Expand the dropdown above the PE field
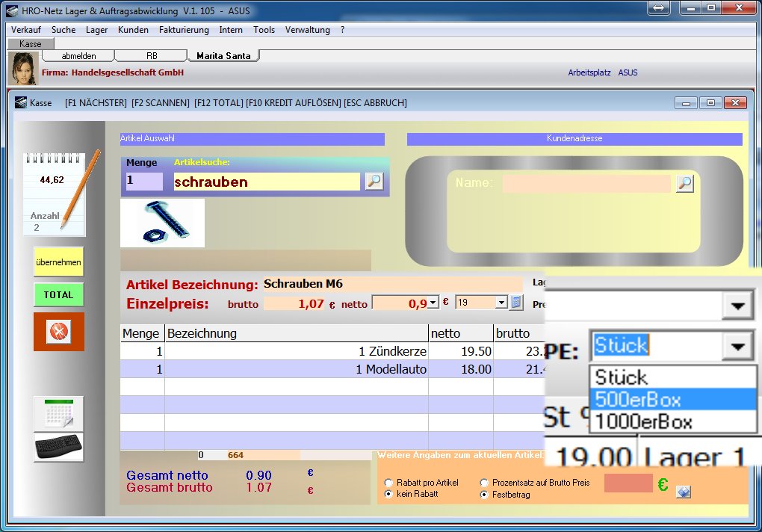Viewport: 762px width, 532px height. coord(738,306)
